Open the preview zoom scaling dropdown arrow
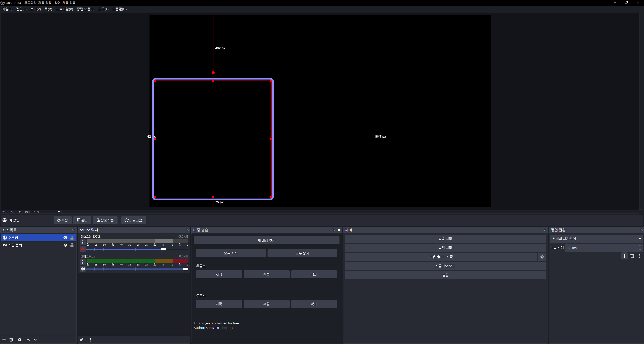Image resolution: width=644 pixels, height=344 pixels. (59, 212)
